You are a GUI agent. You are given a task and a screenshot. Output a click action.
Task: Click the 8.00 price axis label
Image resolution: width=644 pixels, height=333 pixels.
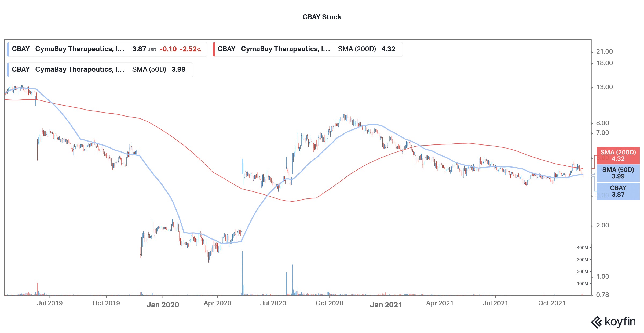pyautogui.click(x=602, y=123)
